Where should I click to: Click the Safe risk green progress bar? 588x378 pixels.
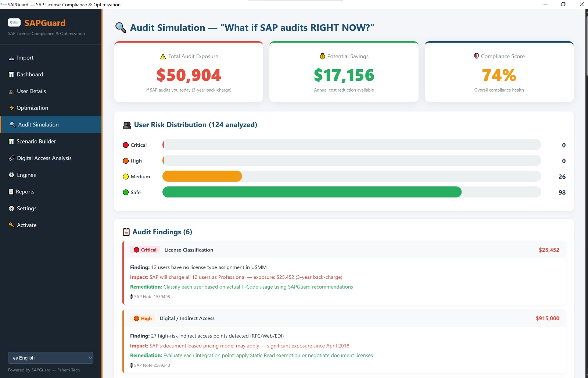312,192
